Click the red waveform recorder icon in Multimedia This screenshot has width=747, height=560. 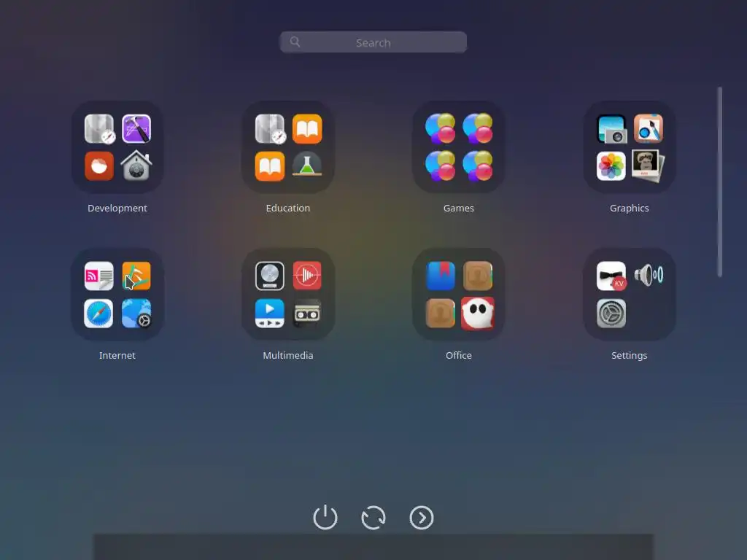pos(307,275)
